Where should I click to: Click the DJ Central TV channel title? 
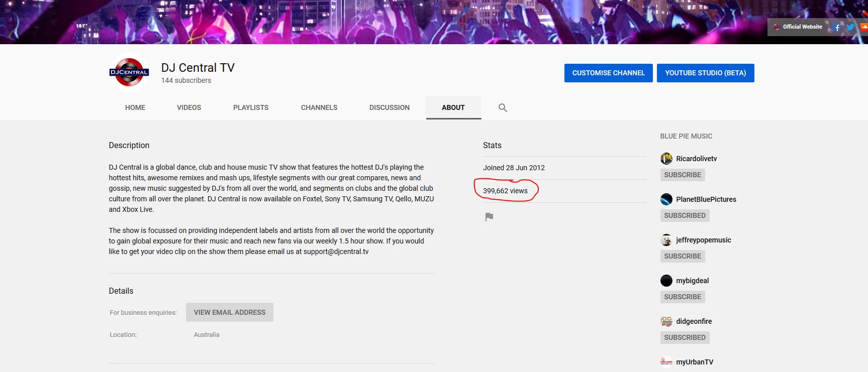click(198, 68)
